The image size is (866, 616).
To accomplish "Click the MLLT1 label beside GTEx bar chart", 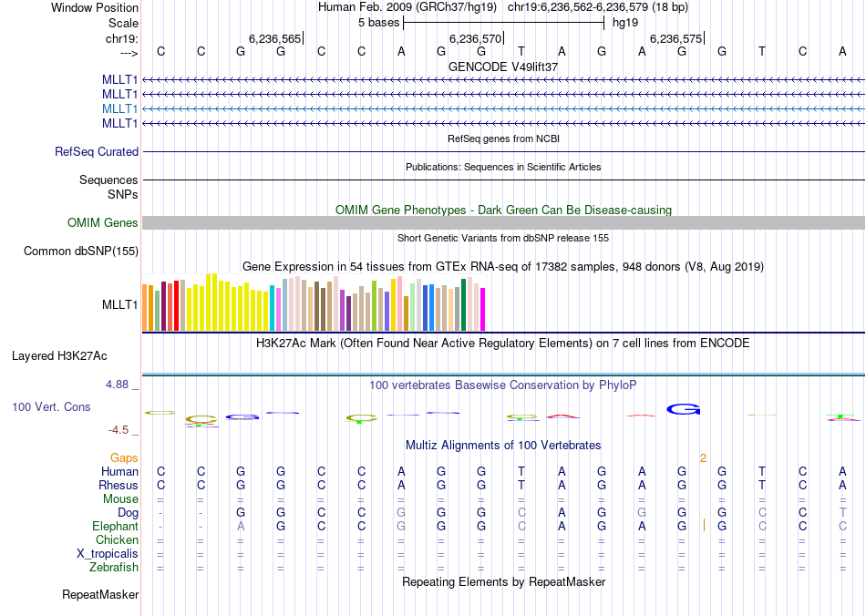I will pos(119,304).
